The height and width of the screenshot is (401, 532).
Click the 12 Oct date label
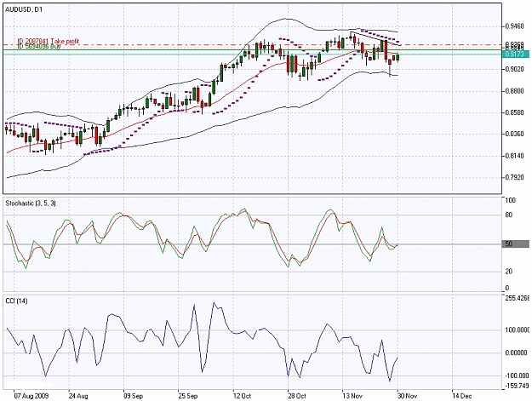pos(243,396)
